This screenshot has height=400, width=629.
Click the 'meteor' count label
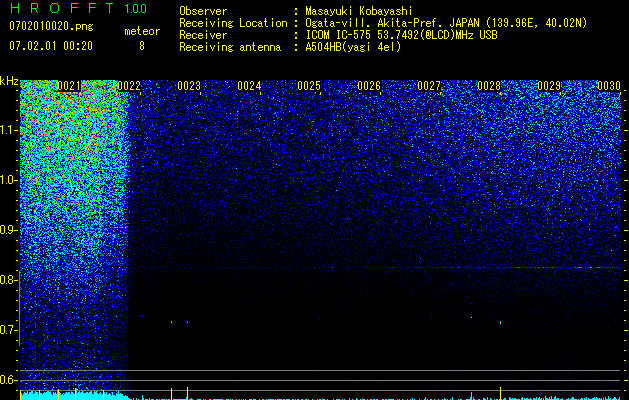pos(142,31)
